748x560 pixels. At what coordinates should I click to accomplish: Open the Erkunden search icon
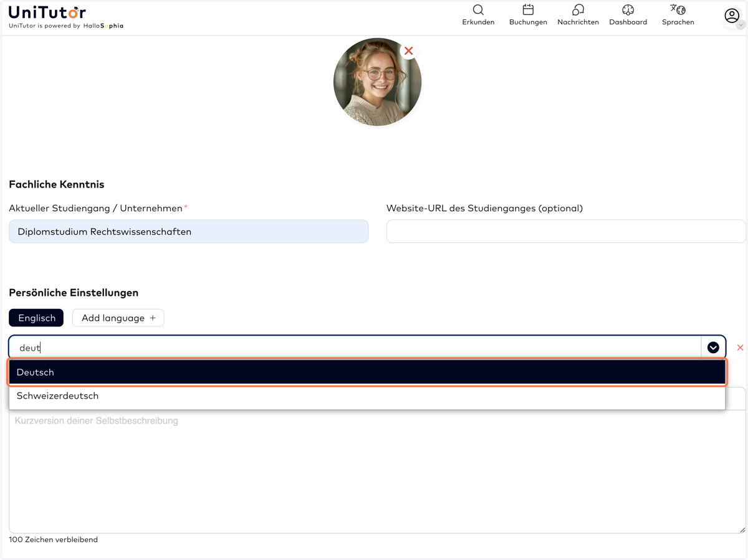(478, 10)
